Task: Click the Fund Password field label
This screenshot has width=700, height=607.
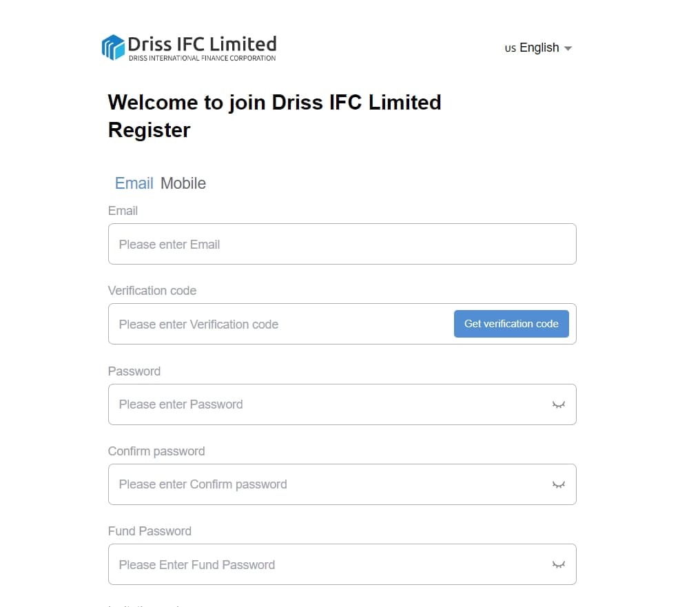Action: (x=150, y=531)
